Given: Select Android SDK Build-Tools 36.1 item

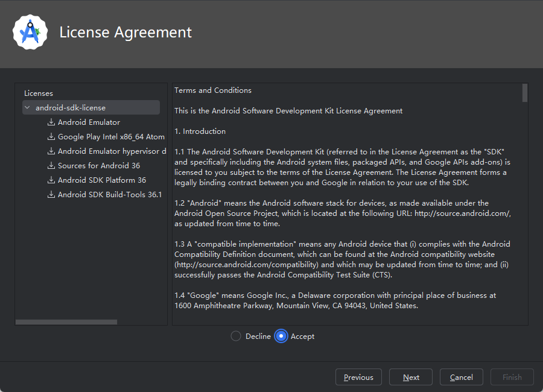Looking at the screenshot, I should (x=110, y=195).
